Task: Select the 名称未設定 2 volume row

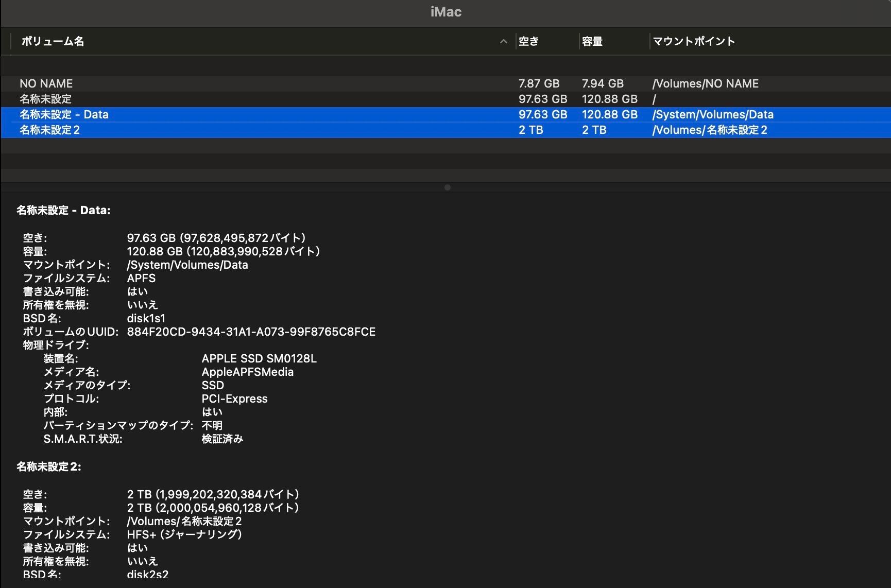Action: click(x=49, y=130)
